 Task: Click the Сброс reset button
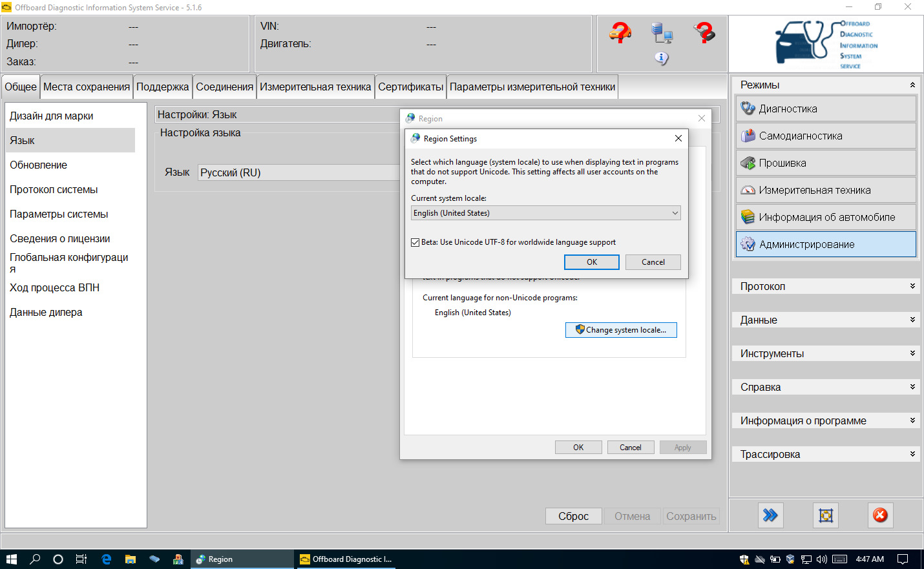(574, 516)
